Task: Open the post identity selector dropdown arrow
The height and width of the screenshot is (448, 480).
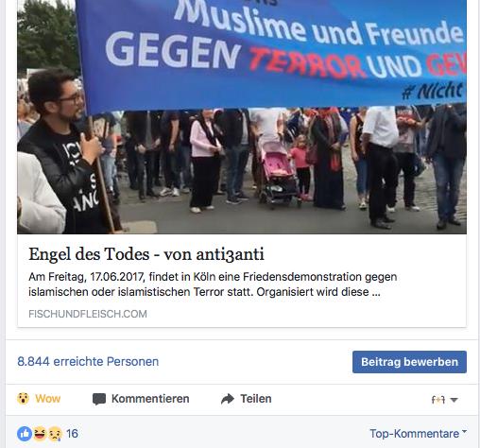Action: (x=454, y=400)
